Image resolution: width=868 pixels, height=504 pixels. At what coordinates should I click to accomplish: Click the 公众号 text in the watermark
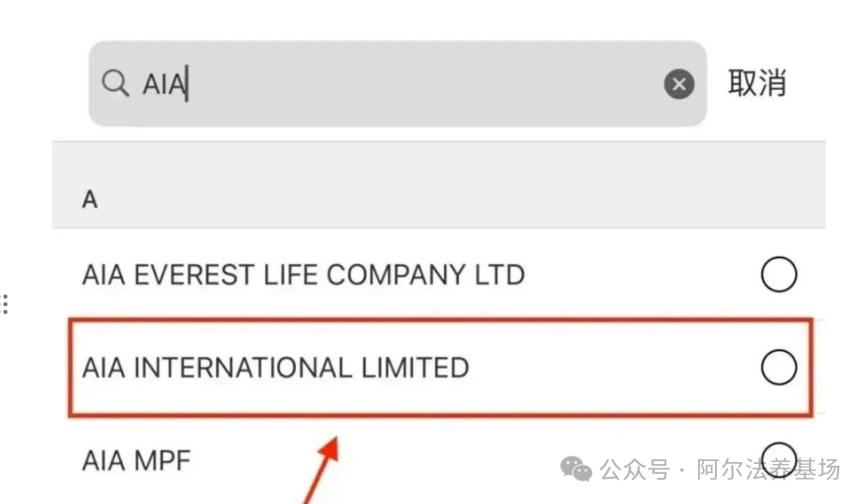pos(635,469)
